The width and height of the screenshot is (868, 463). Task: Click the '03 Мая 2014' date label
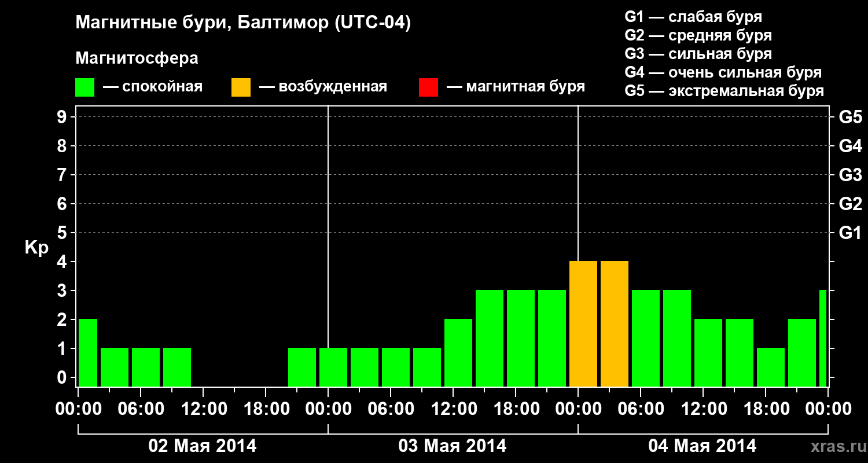point(453,446)
